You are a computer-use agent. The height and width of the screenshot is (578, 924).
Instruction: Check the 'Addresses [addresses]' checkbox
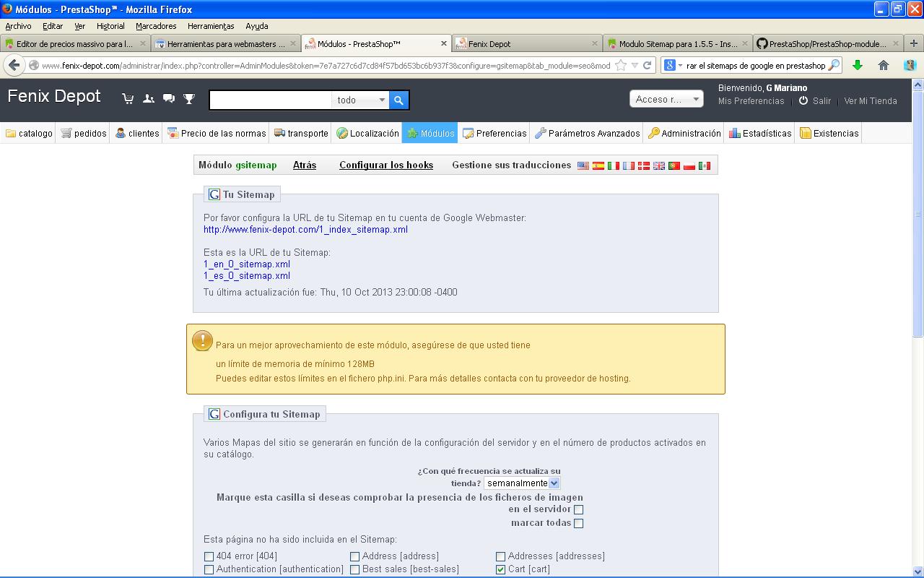500,556
